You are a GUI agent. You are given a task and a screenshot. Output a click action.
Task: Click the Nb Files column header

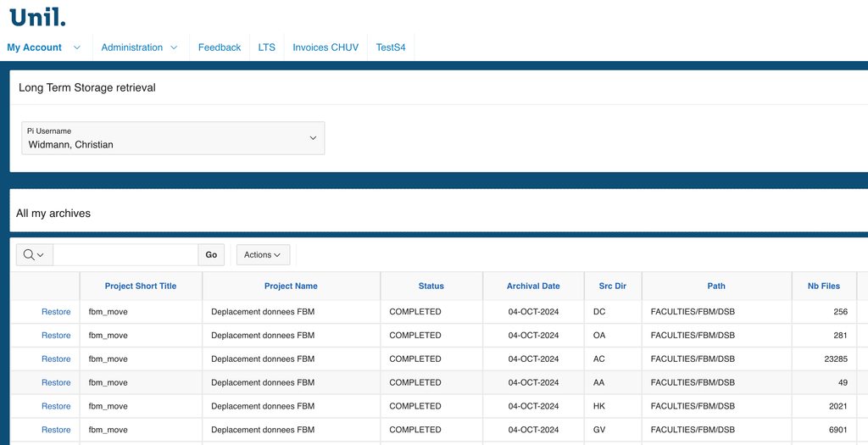(824, 286)
